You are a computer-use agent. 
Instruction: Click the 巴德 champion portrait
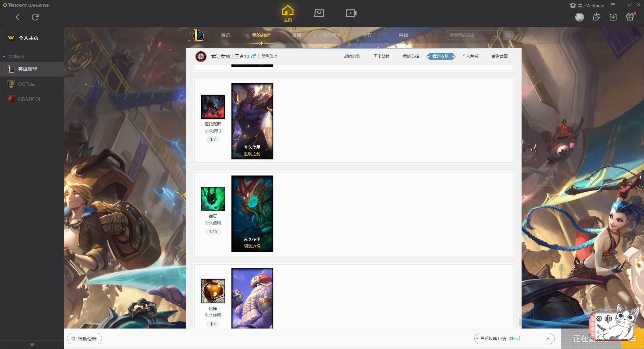[213, 291]
